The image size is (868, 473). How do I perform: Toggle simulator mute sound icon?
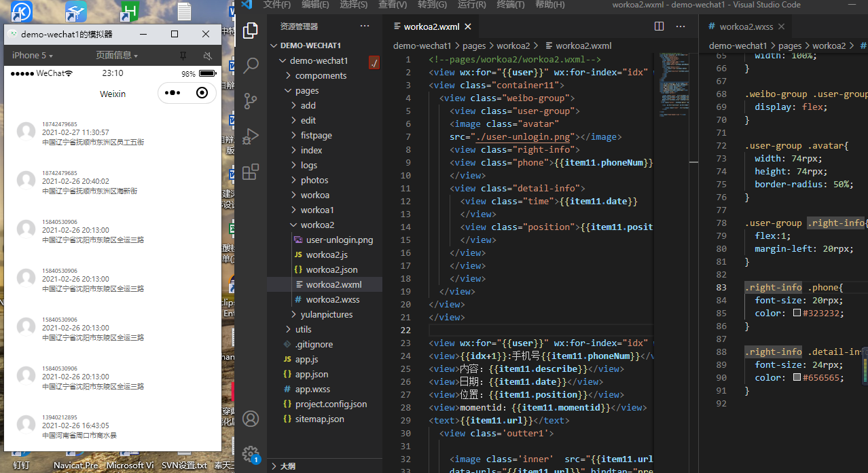(x=208, y=55)
